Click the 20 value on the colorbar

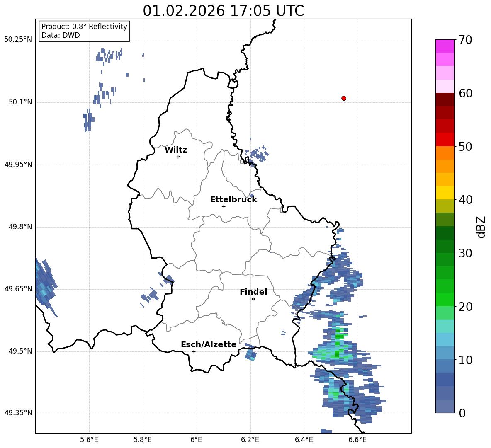465,307
